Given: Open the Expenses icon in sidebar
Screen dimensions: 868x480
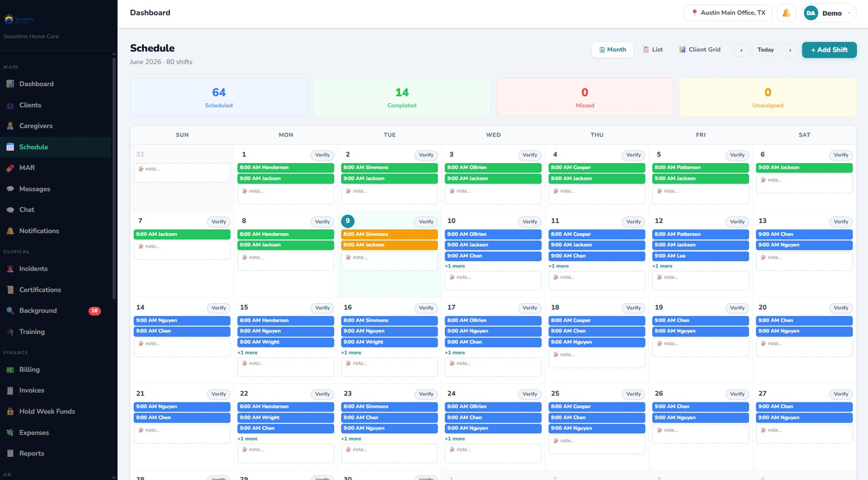Looking at the screenshot, I should point(10,433).
